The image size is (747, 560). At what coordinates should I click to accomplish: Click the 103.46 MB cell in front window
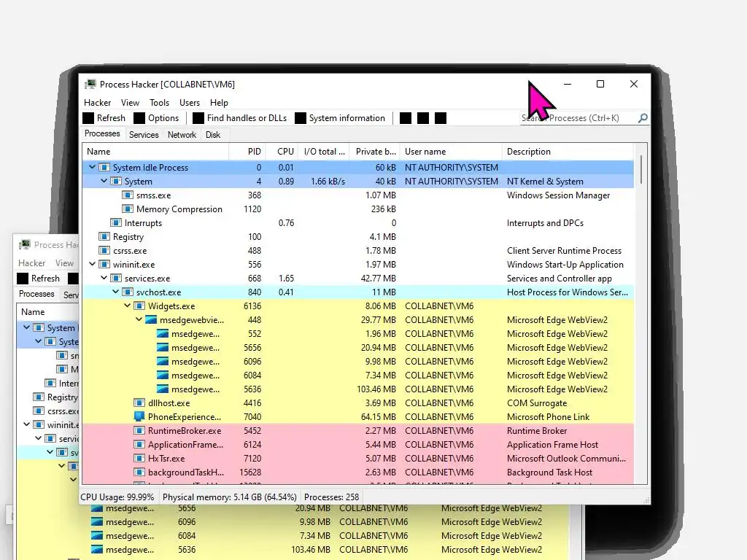[376, 389]
